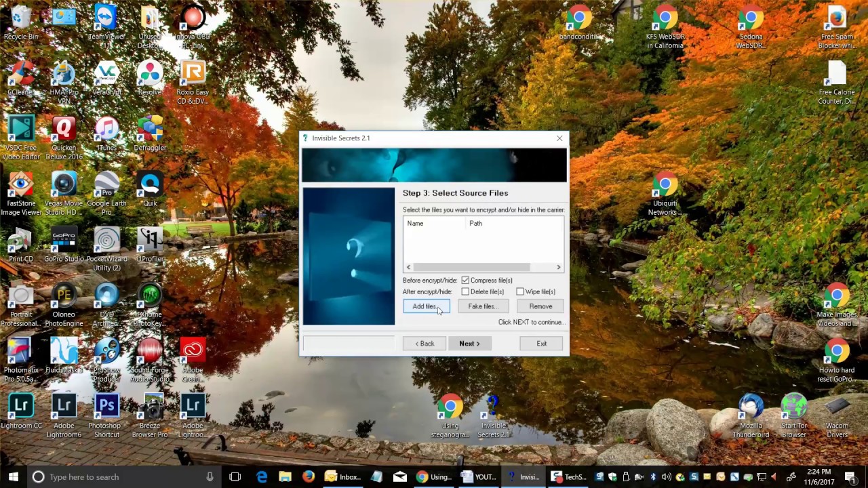Switch to the Inbox taskbar window
Viewport: 868px width, 488px height.
pyautogui.click(x=343, y=476)
